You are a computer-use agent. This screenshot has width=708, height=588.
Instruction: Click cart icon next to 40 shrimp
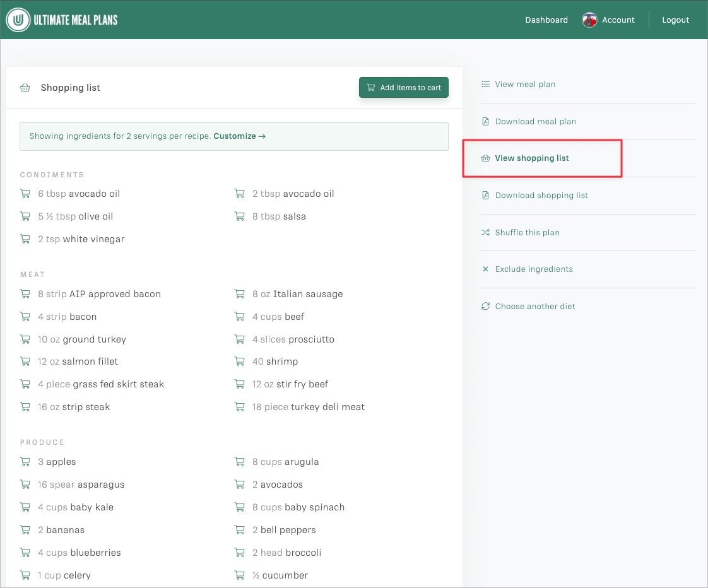coord(239,362)
